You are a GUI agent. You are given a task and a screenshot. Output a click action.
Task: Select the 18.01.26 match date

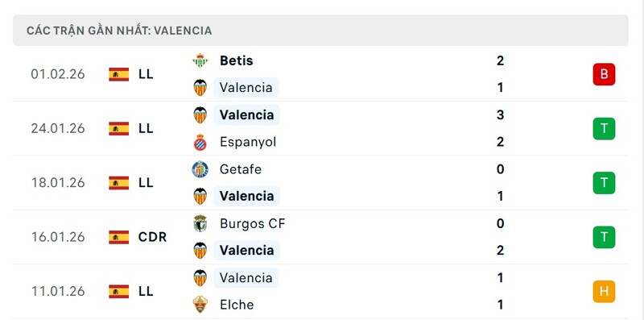(58, 183)
